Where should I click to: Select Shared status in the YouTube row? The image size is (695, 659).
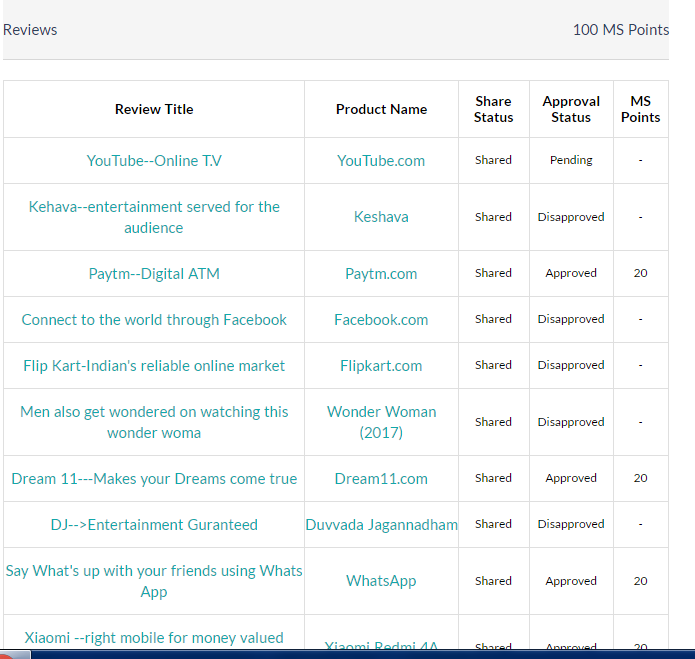point(493,160)
